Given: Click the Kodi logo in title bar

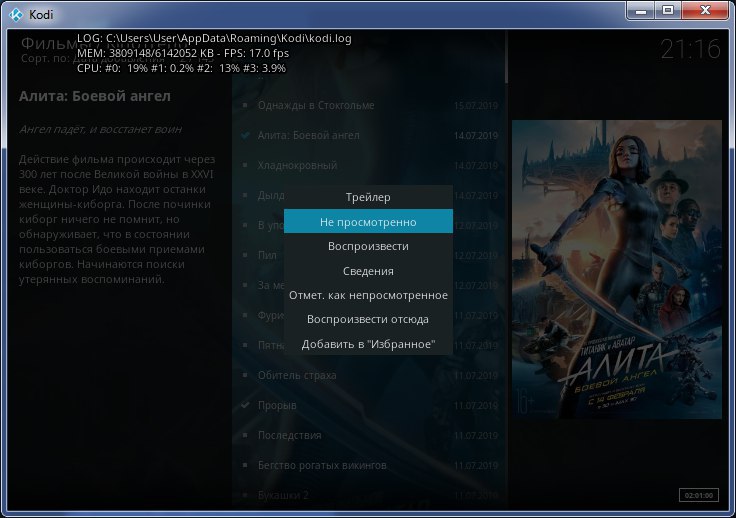Looking at the screenshot, I should coord(16,15).
